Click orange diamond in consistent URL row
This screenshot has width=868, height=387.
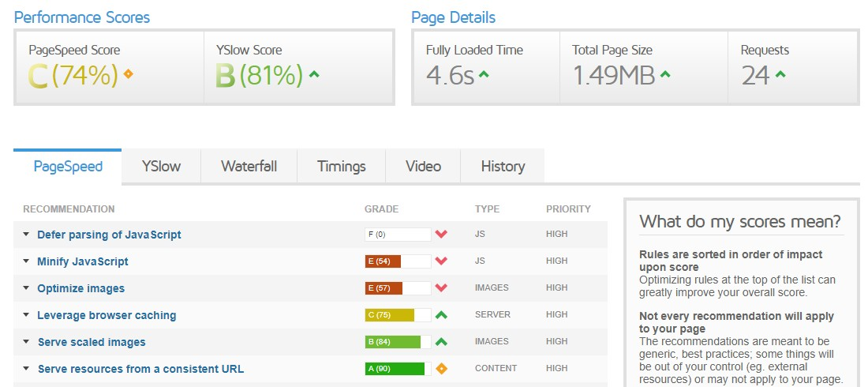(x=441, y=369)
